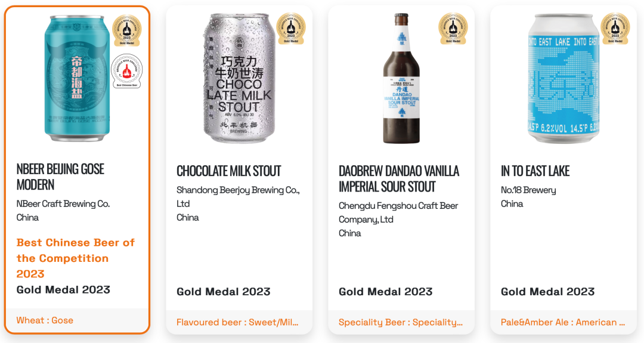Viewport: 644px width, 343px height.
Task: Click gold medal badge on Dandao stout card
Action: tap(453, 29)
